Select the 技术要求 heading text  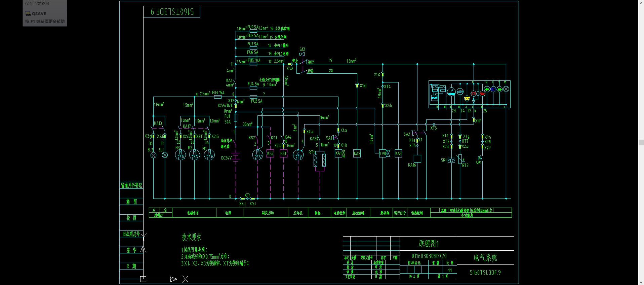[192, 237]
